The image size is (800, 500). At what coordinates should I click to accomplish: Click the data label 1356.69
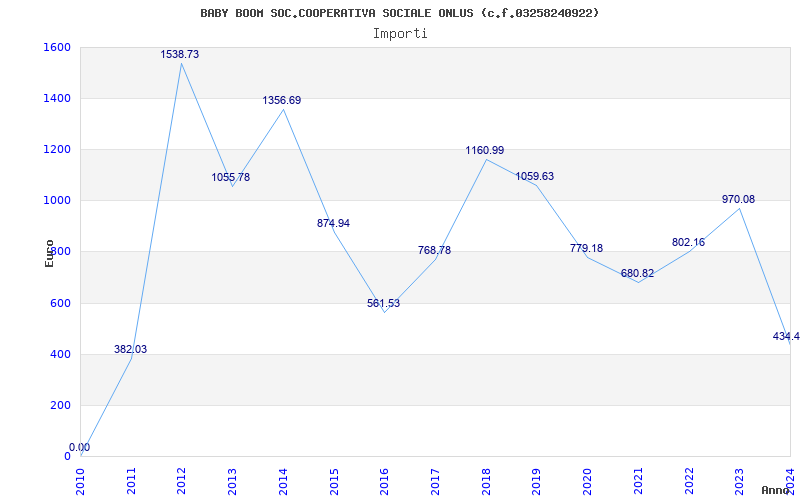(282, 101)
